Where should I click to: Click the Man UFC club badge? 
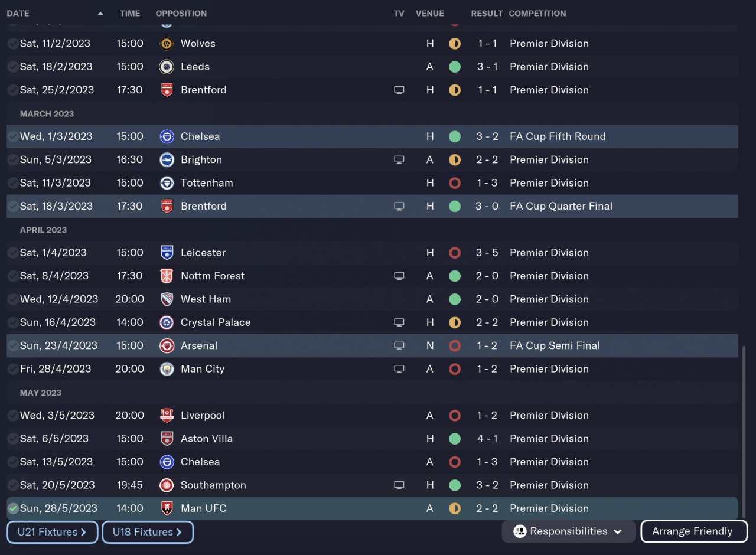pos(167,508)
